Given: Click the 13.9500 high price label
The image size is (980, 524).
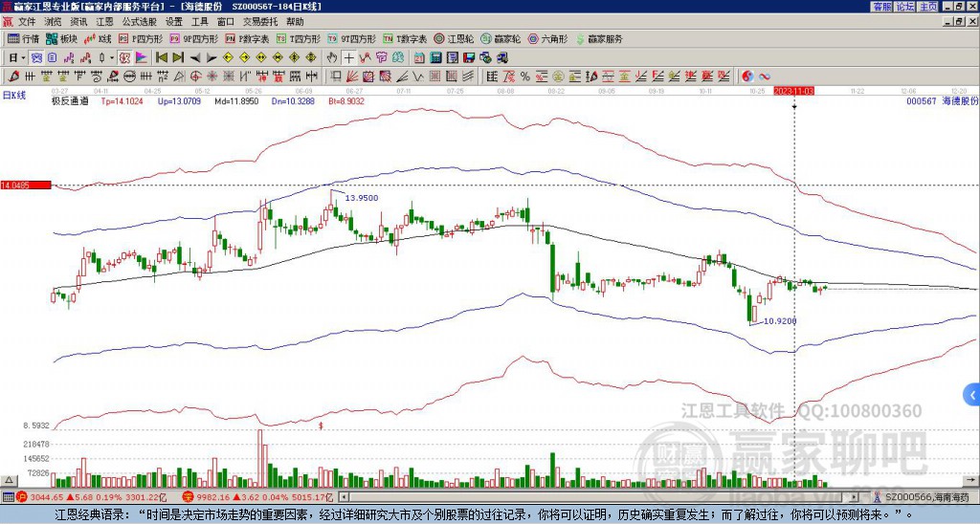Looking at the screenshot, I should click(361, 198).
